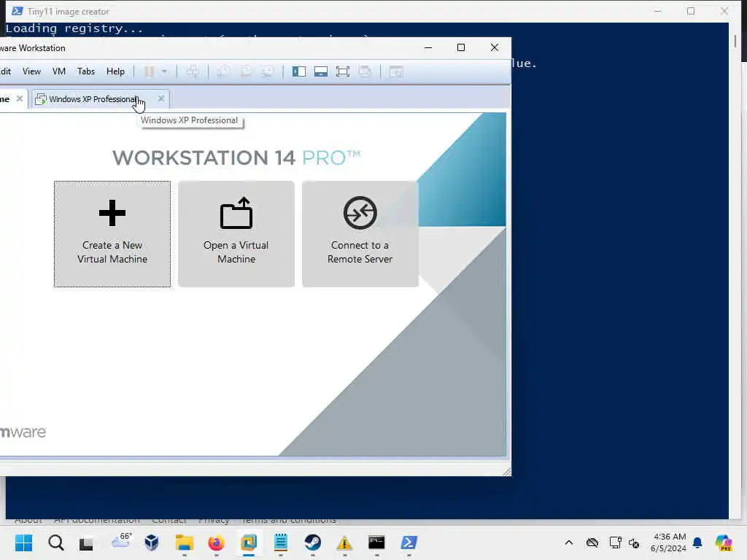The image size is (747, 560).
Task: Click the Take Snapshot toolbar icon
Action: pyautogui.click(x=224, y=71)
